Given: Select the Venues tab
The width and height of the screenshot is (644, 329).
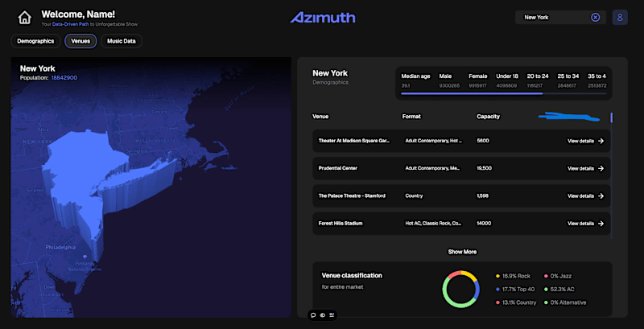Looking at the screenshot, I should tap(80, 41).
